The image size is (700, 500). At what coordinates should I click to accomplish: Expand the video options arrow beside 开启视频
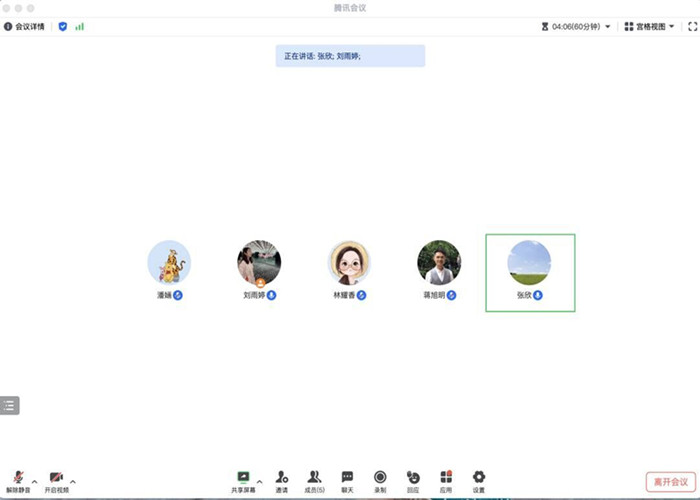[72, 480]
